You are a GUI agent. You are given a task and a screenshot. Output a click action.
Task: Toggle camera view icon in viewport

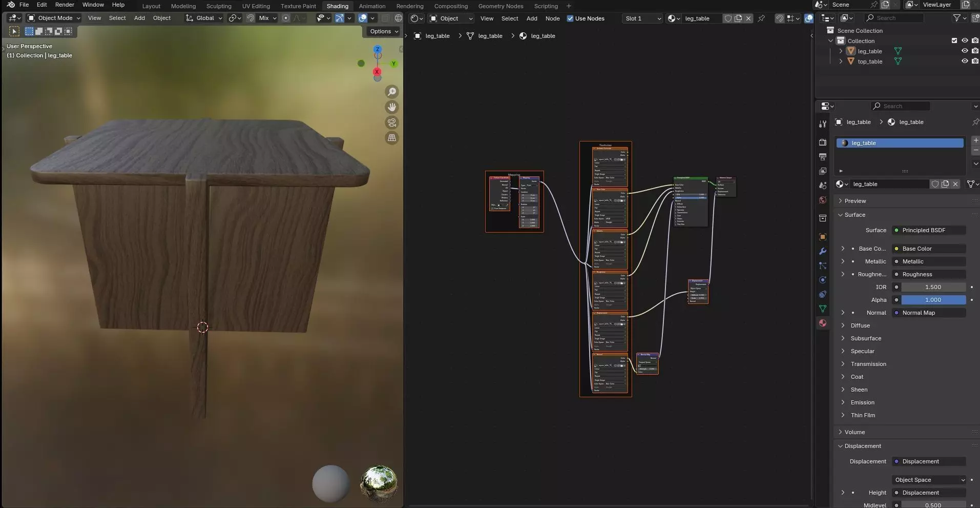(392, 123)
